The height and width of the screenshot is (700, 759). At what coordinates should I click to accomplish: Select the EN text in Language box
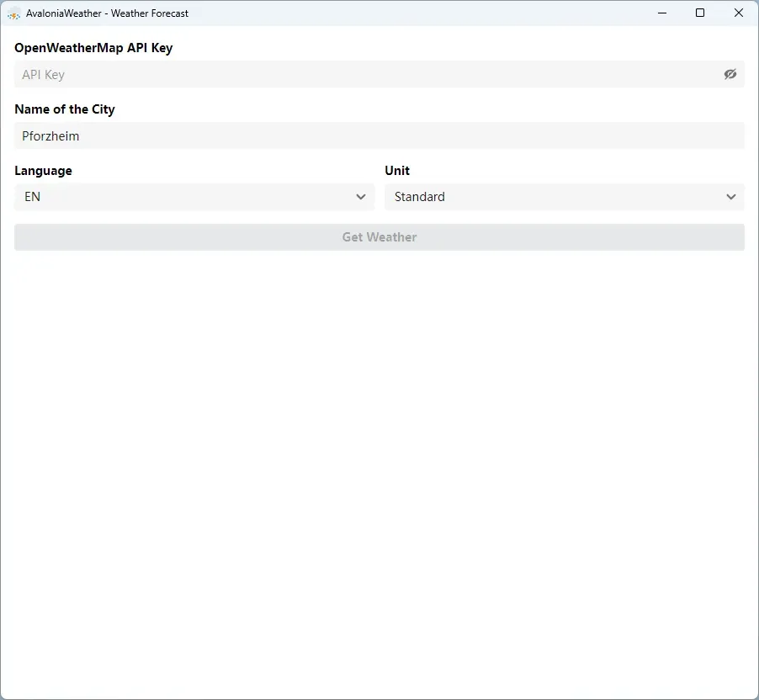coord(33,197)
